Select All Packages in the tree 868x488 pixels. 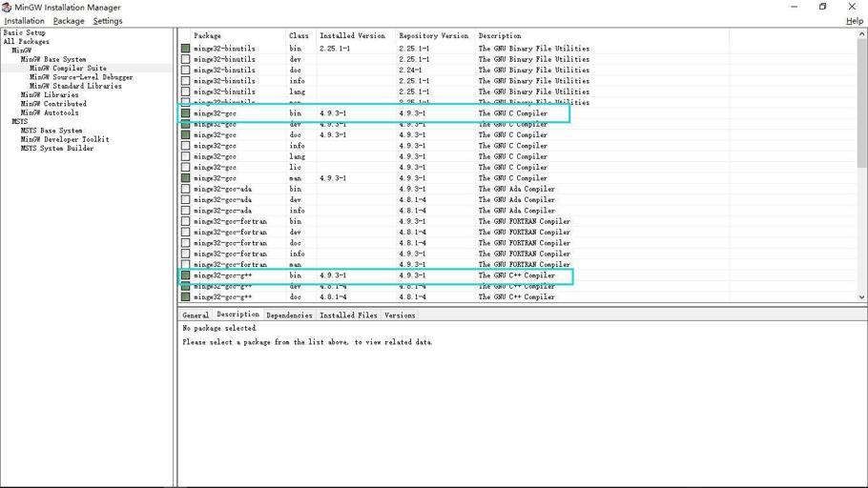(x=26, y=42)
